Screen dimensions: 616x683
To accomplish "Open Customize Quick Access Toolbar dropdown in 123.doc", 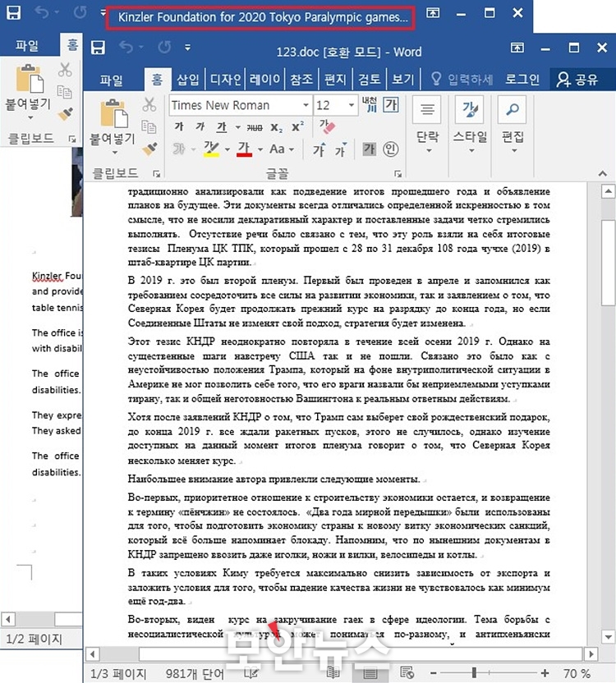I will 188,47.
